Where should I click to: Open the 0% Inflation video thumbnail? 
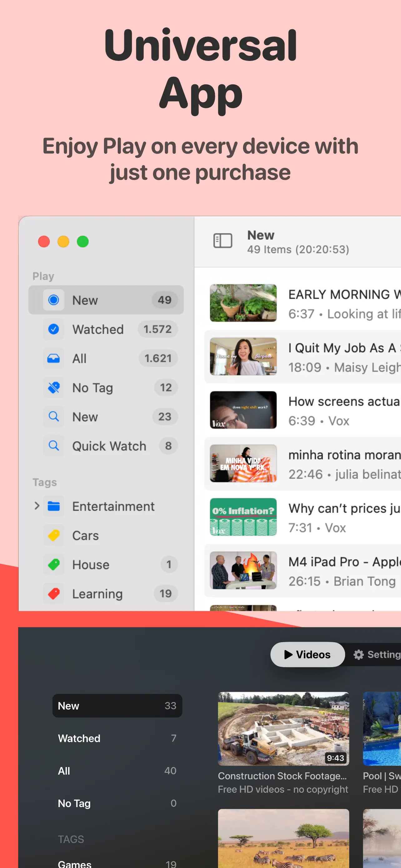click(243, 517)
